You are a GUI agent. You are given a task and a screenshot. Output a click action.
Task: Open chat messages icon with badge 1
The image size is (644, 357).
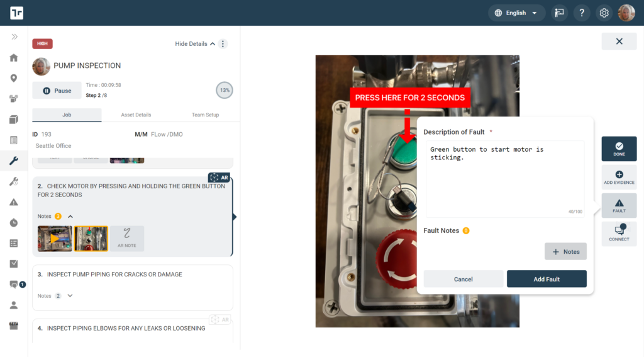click(x=15, y=284)
